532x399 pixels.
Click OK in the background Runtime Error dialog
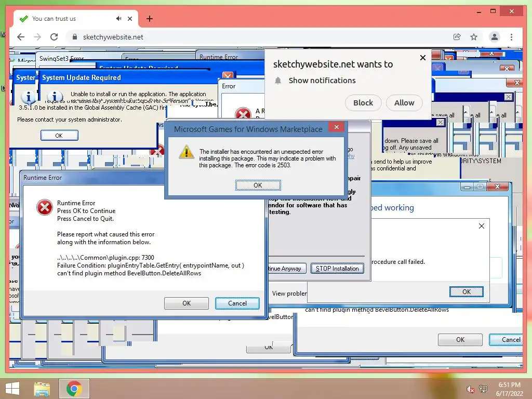[x=460, y=340]
